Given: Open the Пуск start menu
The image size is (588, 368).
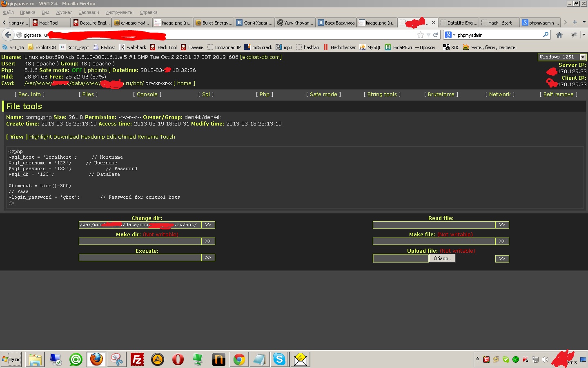Looking at the screenshot, I should pos(11,359).
